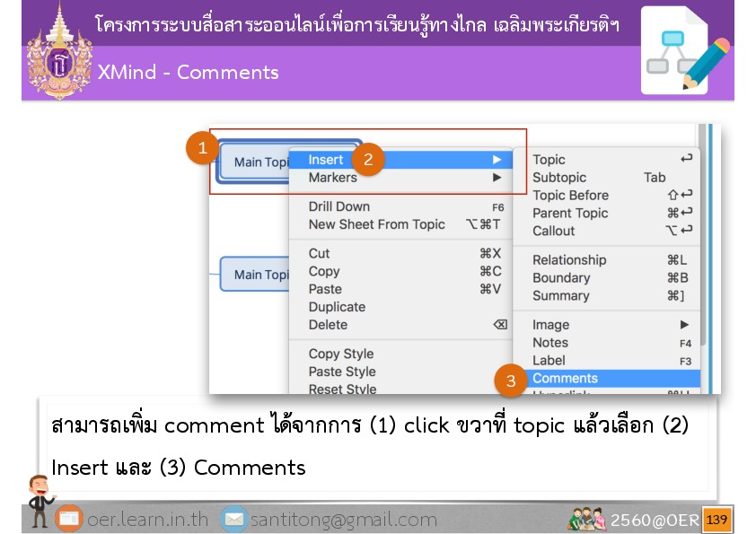Click the page number 139 box
The width and height of the screenshot is (756, 534).
[x=716, y=520]
